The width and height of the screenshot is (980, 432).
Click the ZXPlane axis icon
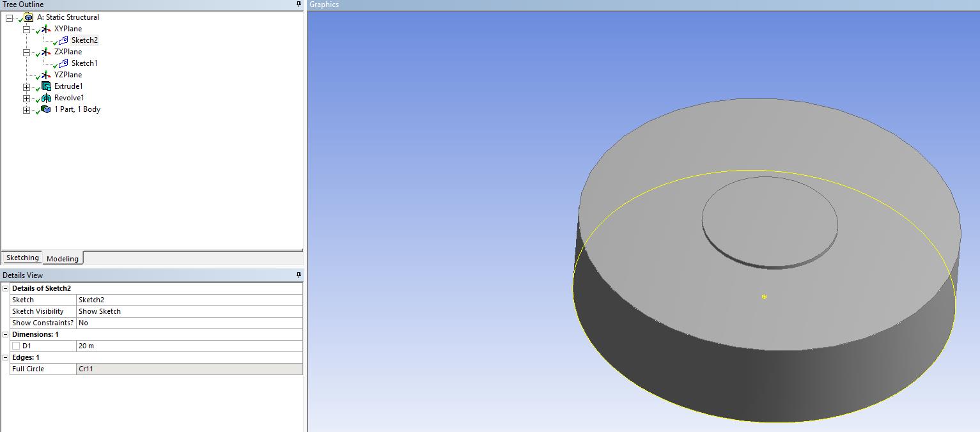(46, 52)
